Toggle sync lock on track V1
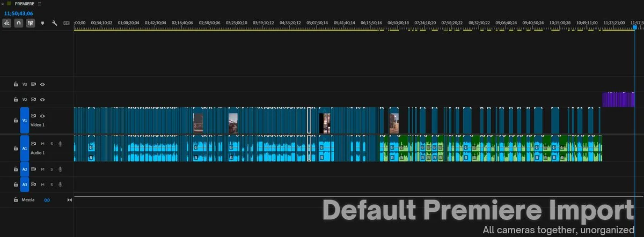644x237 pixels. click(34, 116)
